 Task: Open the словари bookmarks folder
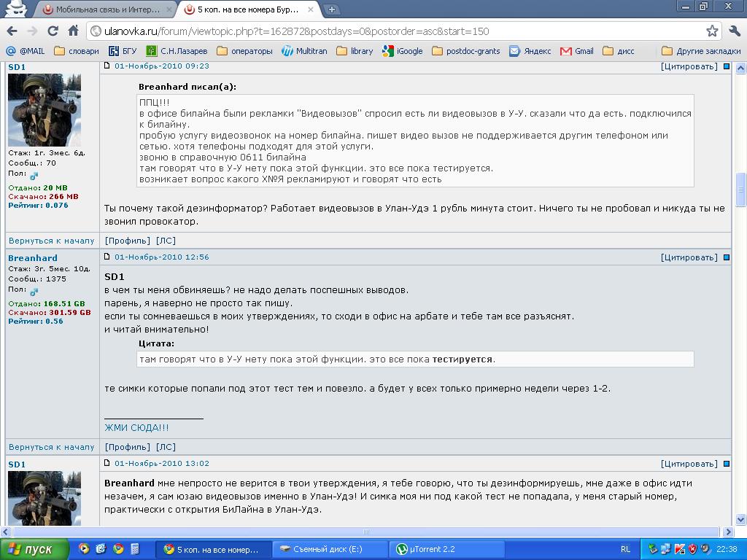point(77,51)
